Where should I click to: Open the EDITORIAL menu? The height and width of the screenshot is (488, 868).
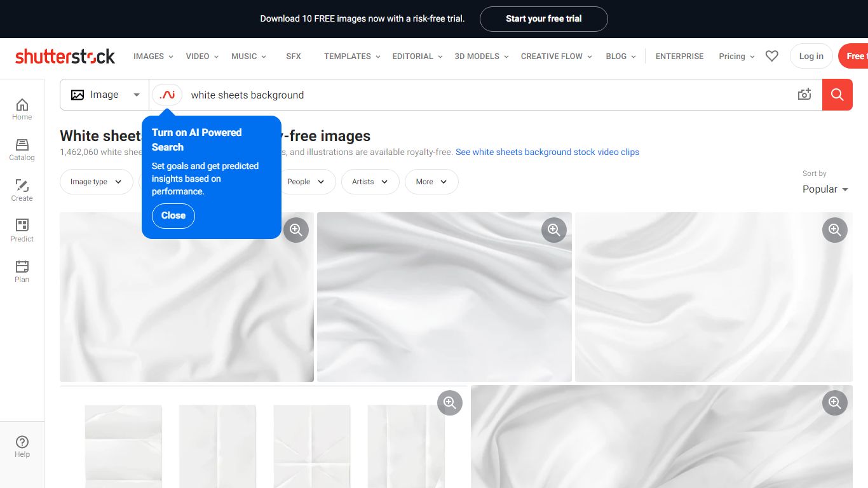[417, 56]
